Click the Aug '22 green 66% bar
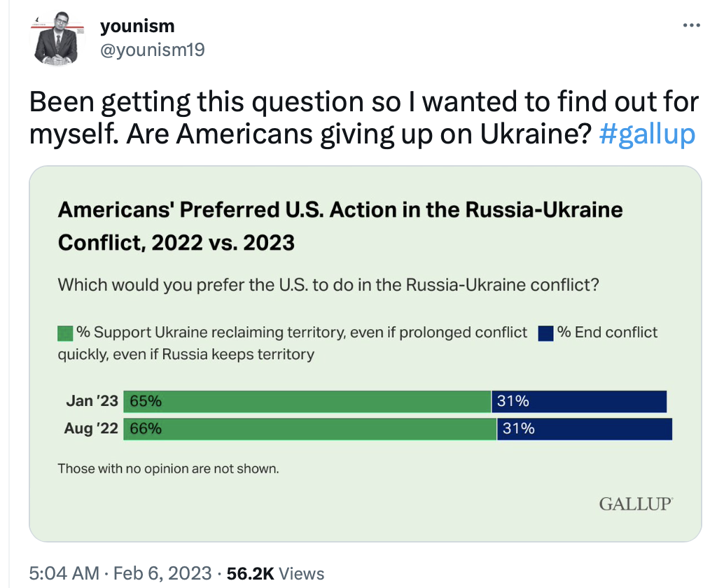This screenshot has width=717, height=588. tap(309, 428)
